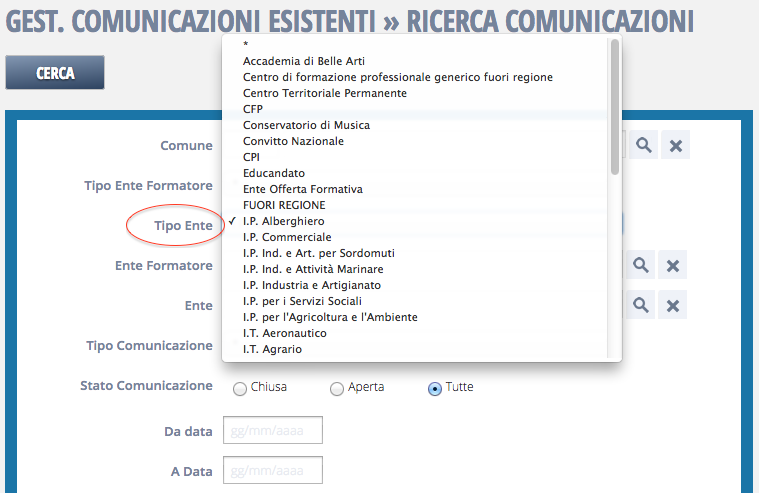Select I.P. Alberghiero checked option
Image resolution: width=759 pixels, height=493 pixels.
(x=283, y=221)
